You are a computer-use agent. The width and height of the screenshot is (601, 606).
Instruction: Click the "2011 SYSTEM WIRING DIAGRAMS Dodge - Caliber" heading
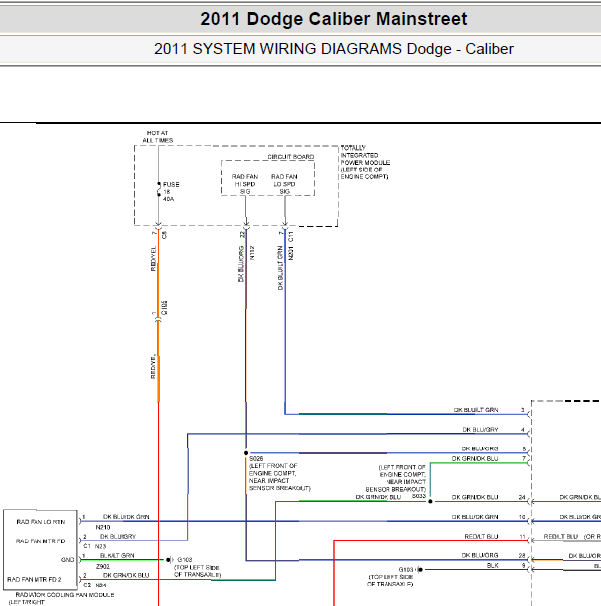[334, 49]
